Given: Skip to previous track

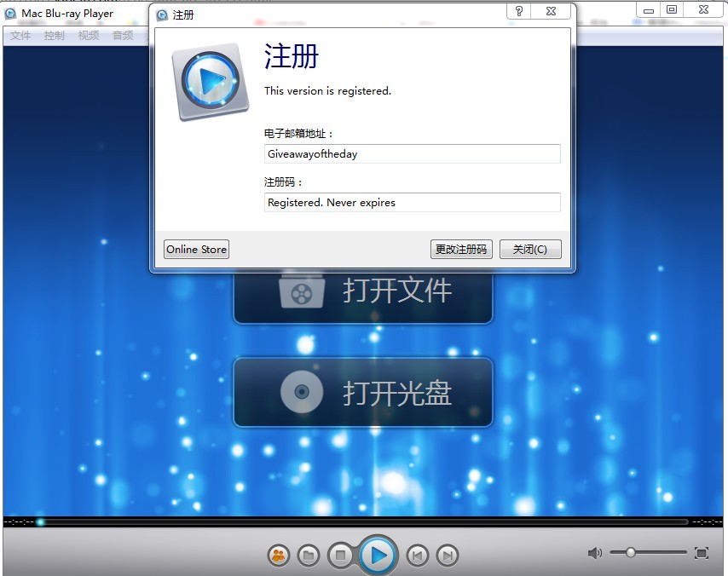Looking at the screenshot, I should 417,555.
